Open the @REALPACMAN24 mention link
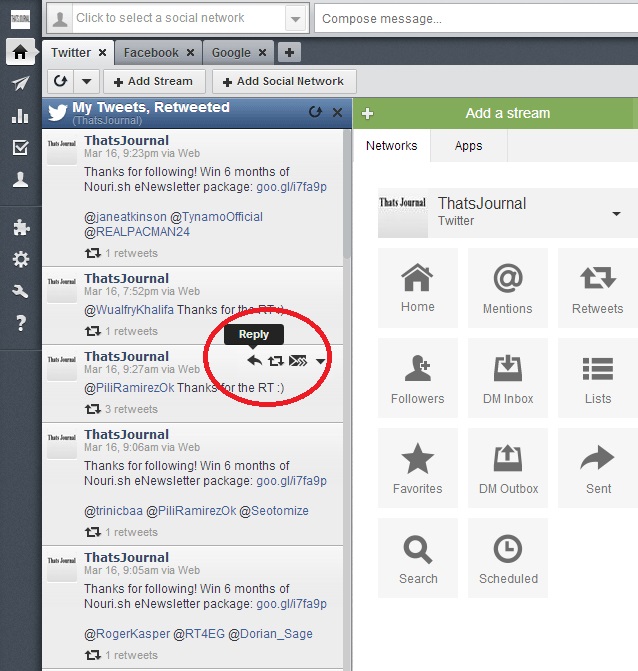638x671 pixels. point(137,232)
